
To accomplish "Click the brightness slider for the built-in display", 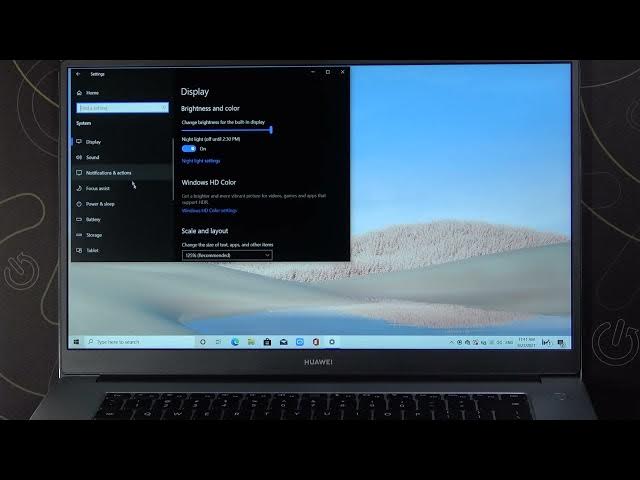I will click(x=227, y=130).
